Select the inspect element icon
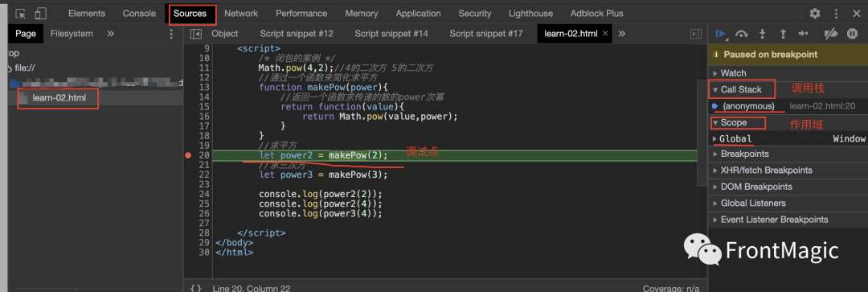Image resolution: width=868 pixels, height=292 pixels. 20,14
